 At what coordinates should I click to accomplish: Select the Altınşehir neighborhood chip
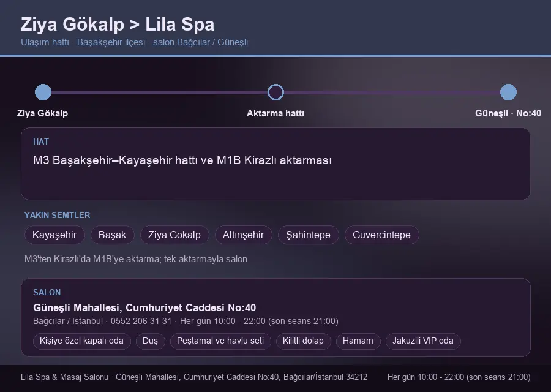[x=243, y=235]
